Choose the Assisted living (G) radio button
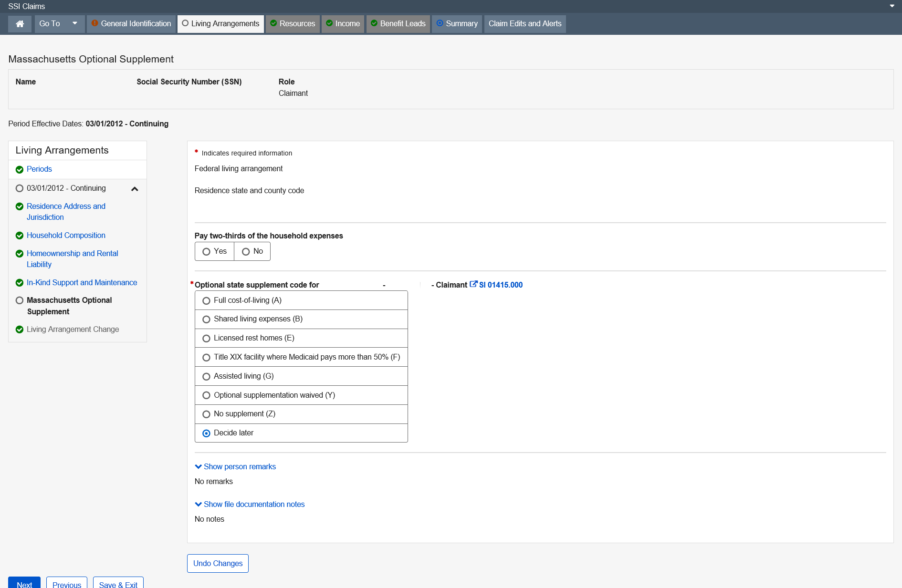Viewport: 902px width, 588px height. (206, 377)
